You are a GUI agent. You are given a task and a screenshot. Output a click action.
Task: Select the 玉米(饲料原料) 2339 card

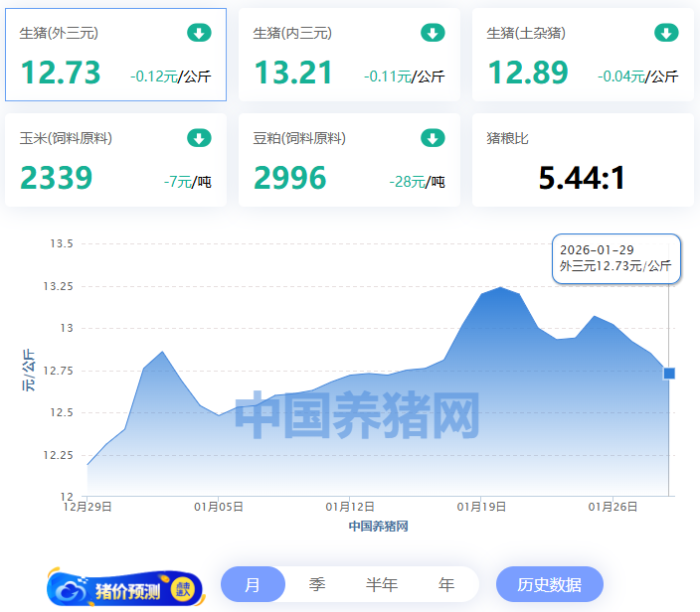click(x=115, y=160)
